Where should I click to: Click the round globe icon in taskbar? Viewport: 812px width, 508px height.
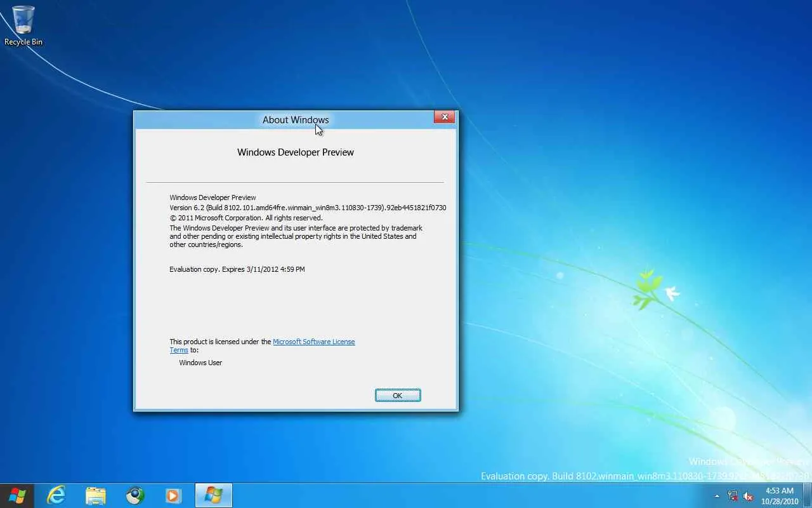pos(134,495)
